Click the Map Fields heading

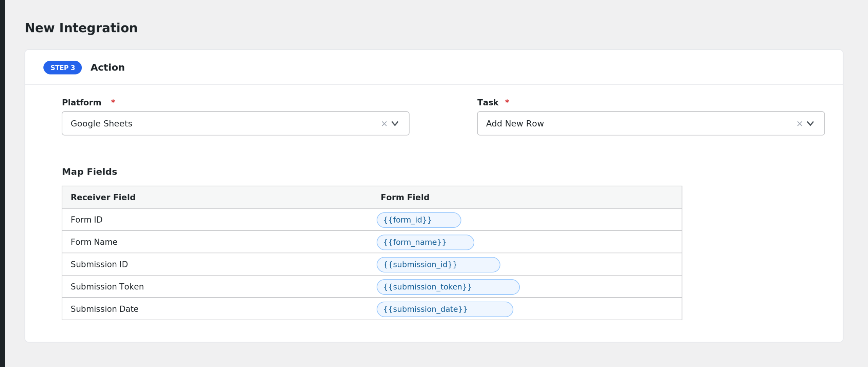tap(90, 172)
